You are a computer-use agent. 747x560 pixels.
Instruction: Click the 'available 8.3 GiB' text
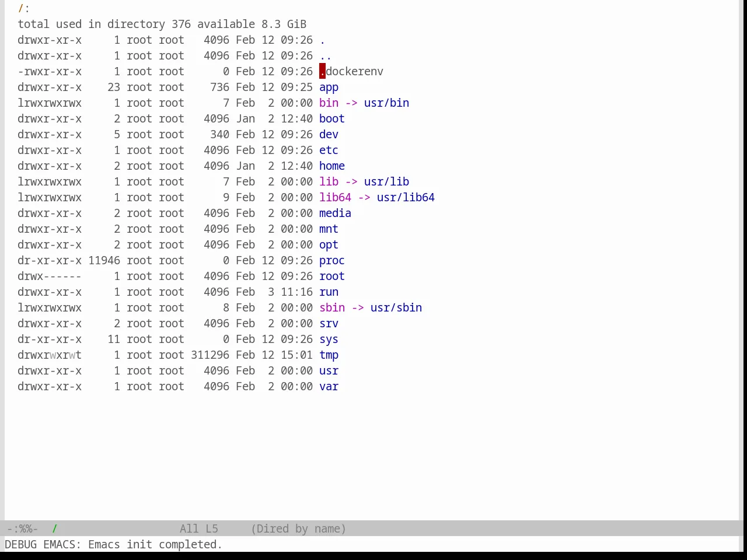pyautogui.click(x=252, y=24)
